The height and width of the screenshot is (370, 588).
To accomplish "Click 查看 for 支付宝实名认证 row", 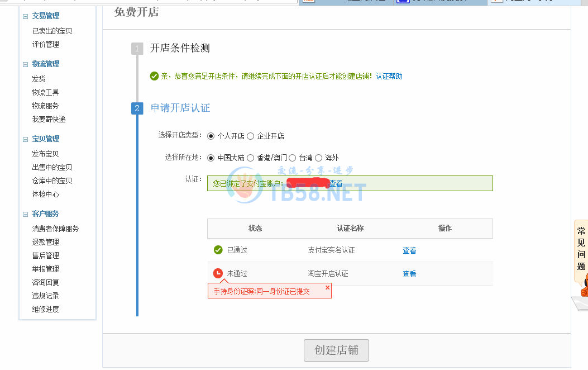I will click(x=409, y=250).
